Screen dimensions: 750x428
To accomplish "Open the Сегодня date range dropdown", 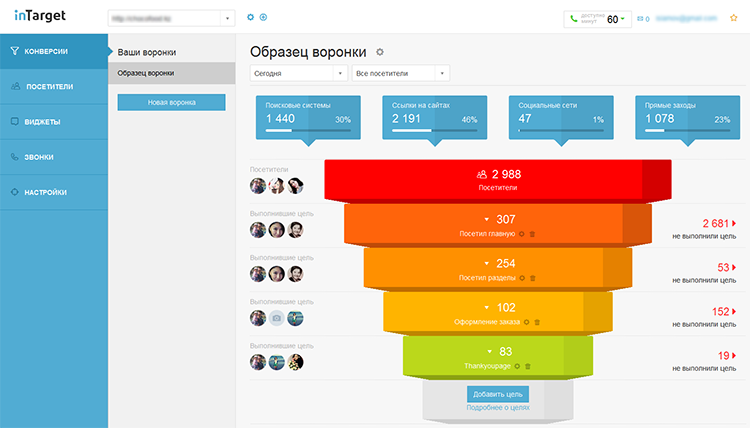I will [299, 73].
